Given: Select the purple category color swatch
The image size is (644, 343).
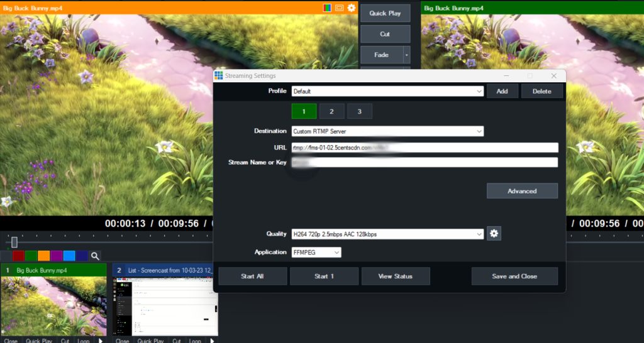Looking at the screenshot, I should click(56, 256).
